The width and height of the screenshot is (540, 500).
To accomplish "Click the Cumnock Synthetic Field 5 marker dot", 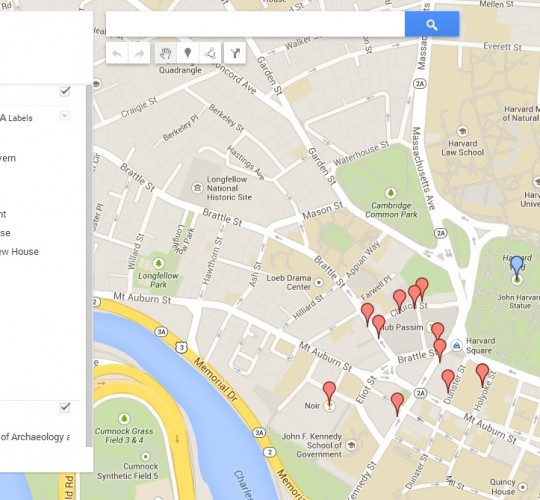I will [146, 457].
